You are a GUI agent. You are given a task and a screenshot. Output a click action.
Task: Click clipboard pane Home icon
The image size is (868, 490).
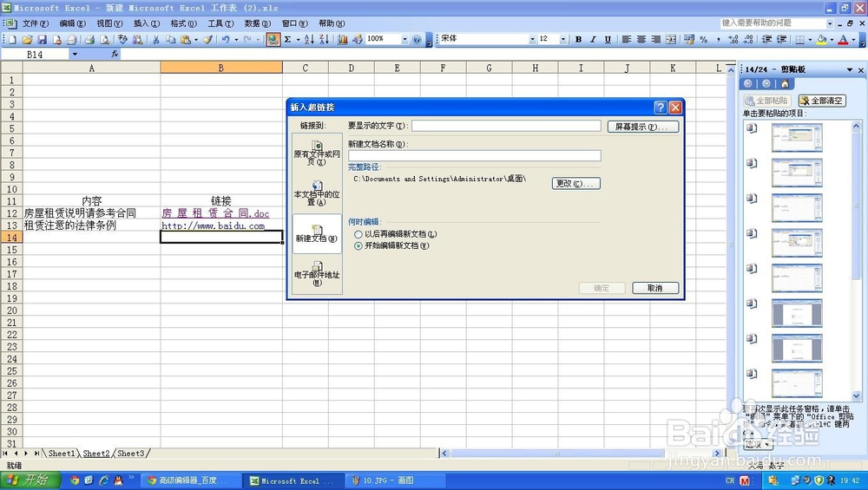coord(785,83)
